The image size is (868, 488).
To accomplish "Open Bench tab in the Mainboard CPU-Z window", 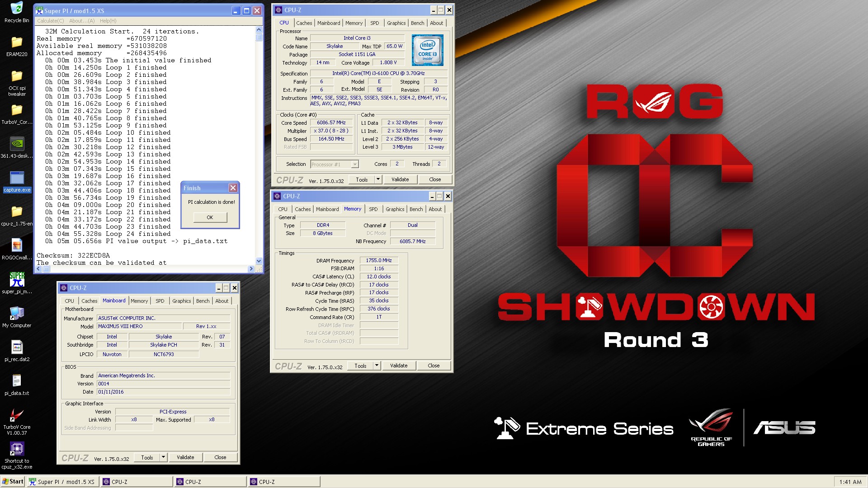I will [x=203, y=301].
